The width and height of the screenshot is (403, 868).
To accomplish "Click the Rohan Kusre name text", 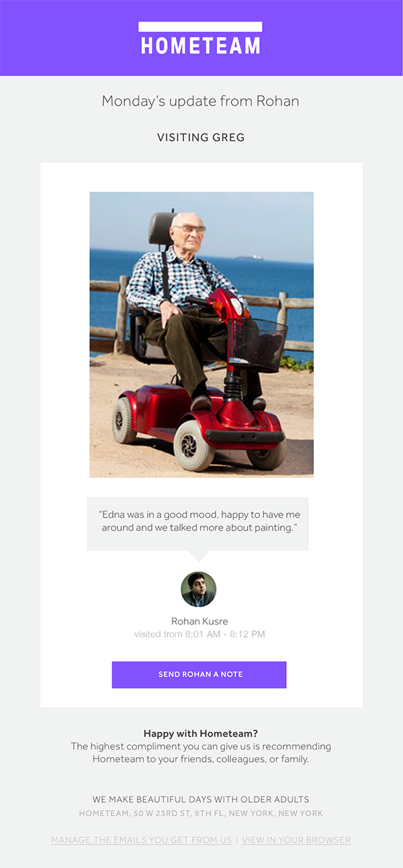I will tap(199, 621).
